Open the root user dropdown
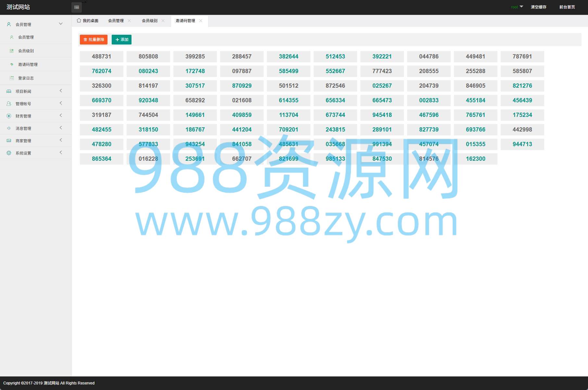The height and width of the screenshot is (390, 588). (517, 7)
